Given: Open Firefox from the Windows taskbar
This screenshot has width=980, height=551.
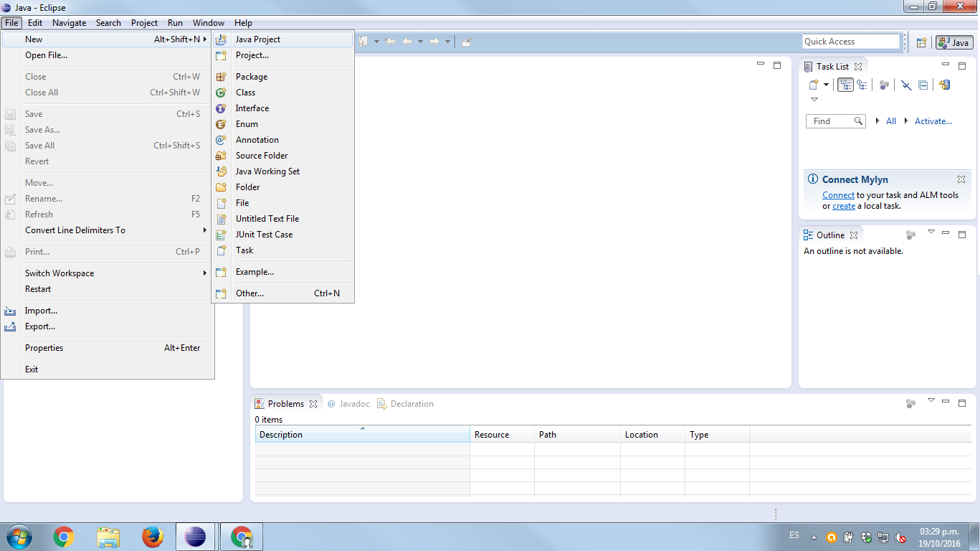Looking at the screenshot, I should pyautogui.click(x=152, y=537).
